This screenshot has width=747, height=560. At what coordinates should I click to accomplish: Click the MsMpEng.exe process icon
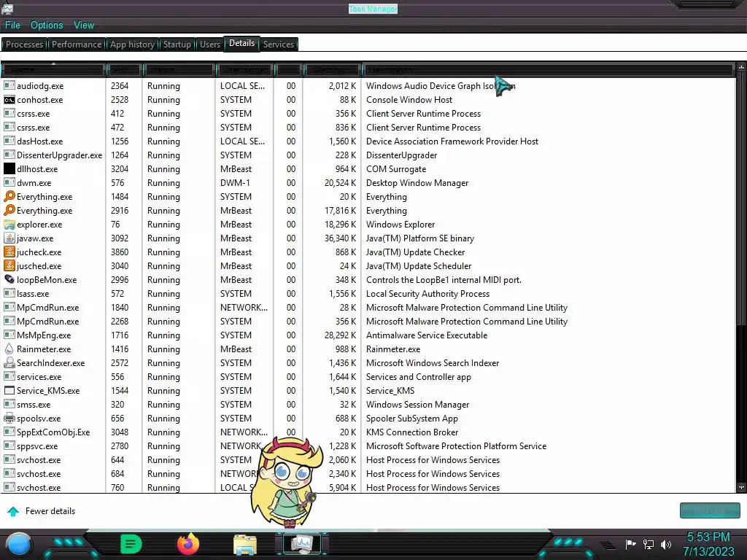coord(9,335)
